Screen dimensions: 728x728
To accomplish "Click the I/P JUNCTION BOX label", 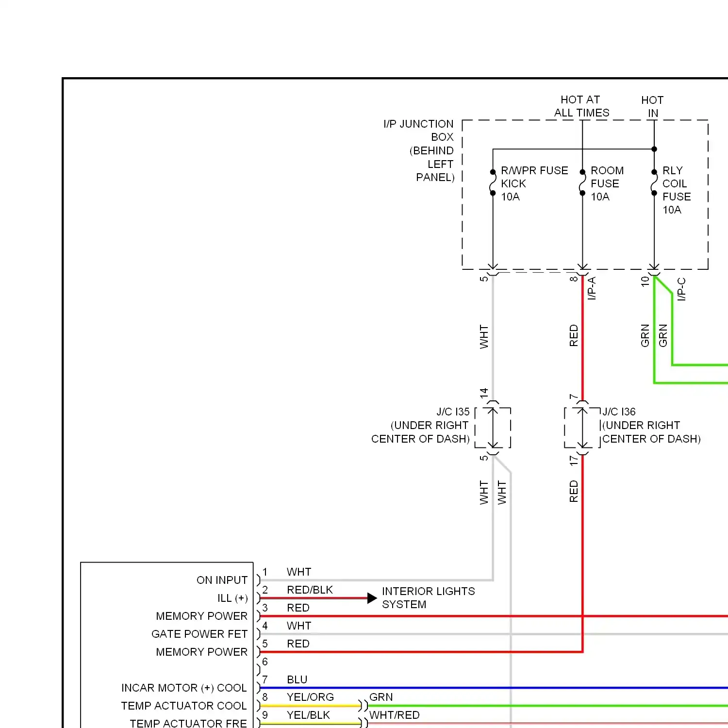I will point(419,150).
